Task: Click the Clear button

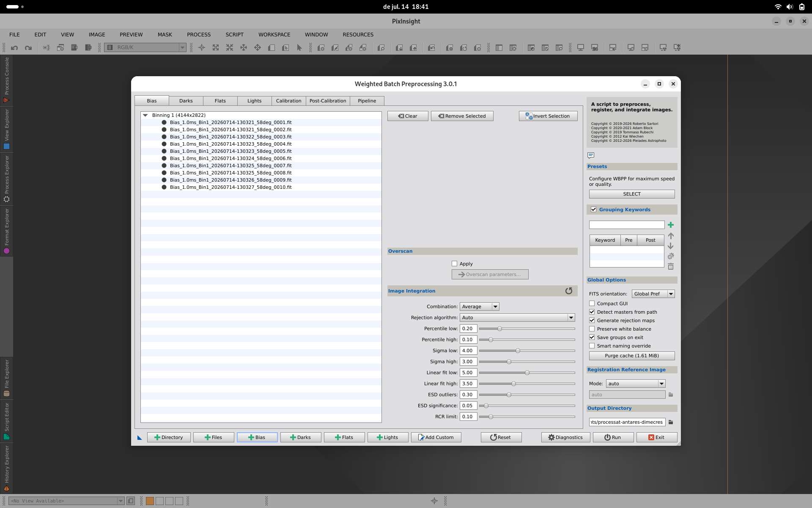Action: tap(408, 116)
